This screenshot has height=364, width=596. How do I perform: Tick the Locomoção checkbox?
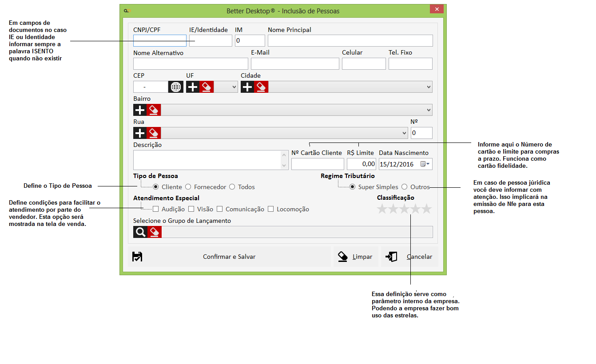271,209
